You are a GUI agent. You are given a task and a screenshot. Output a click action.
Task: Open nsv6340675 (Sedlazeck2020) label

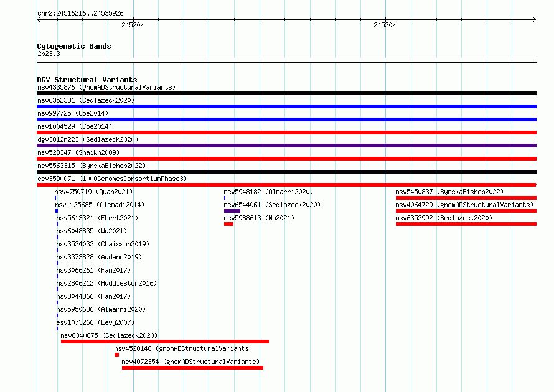(109, 335)
